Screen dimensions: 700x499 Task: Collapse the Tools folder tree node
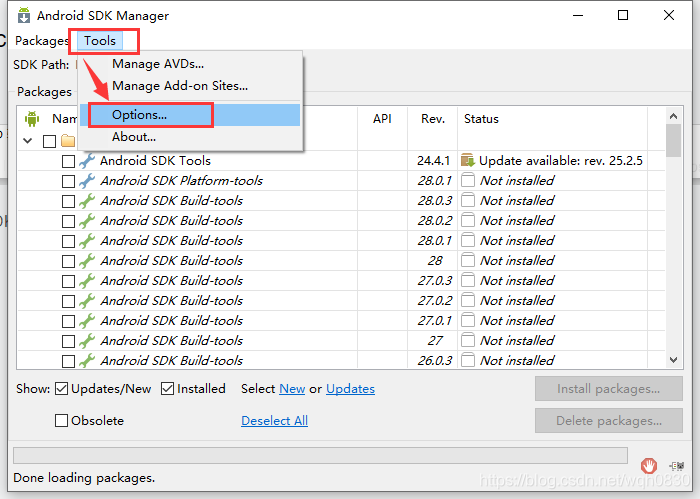click(28, 141)
